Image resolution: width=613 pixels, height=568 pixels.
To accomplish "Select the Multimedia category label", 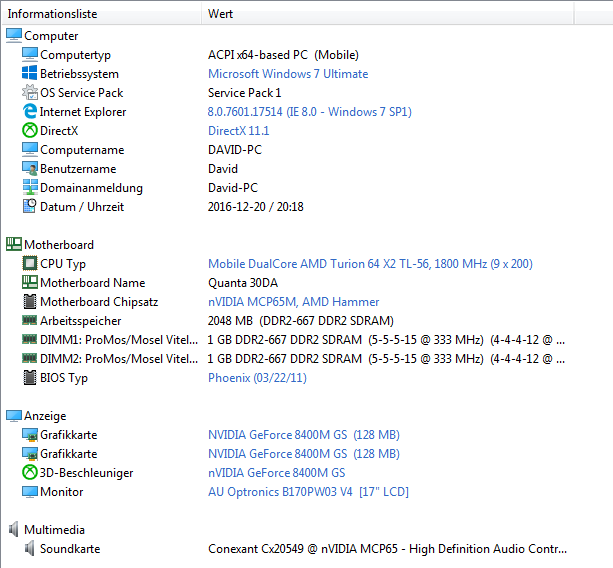I will 54,530.
